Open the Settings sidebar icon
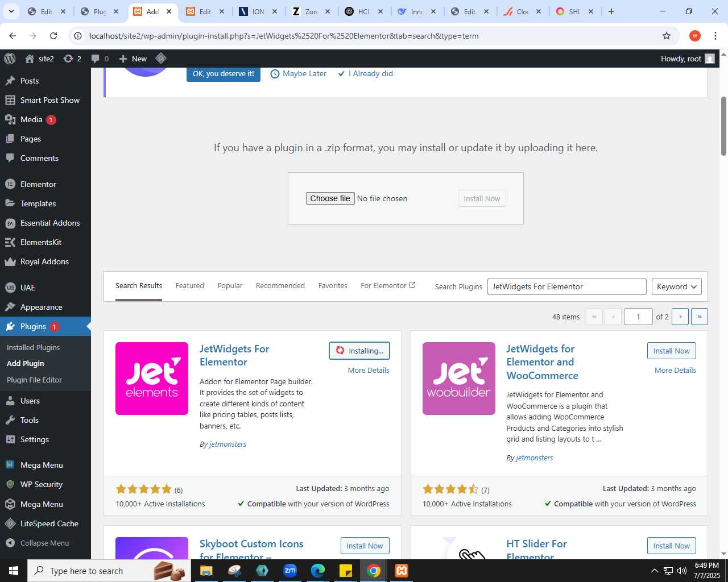Image resolution: width=728 pixels, height=582 pixels. pyautogui.click(x=10, y=439)
